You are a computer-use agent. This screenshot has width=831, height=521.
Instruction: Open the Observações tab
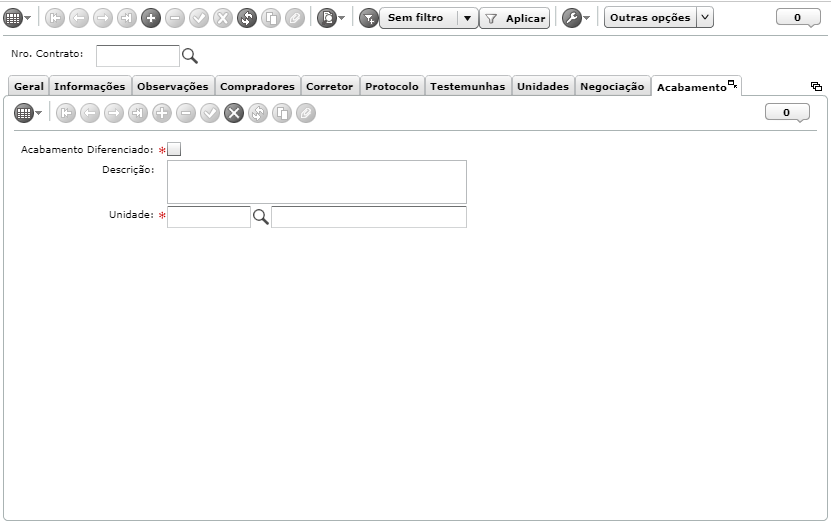pos(173,86)
